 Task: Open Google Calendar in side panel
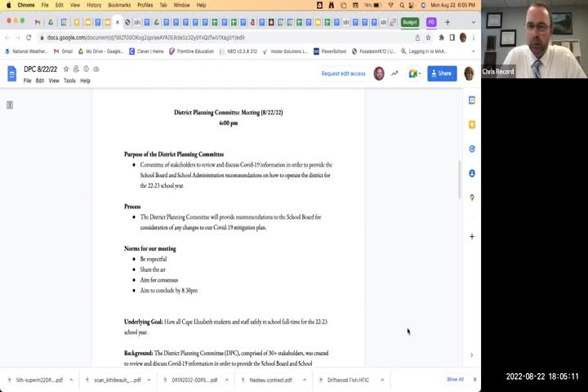(472, 100)
